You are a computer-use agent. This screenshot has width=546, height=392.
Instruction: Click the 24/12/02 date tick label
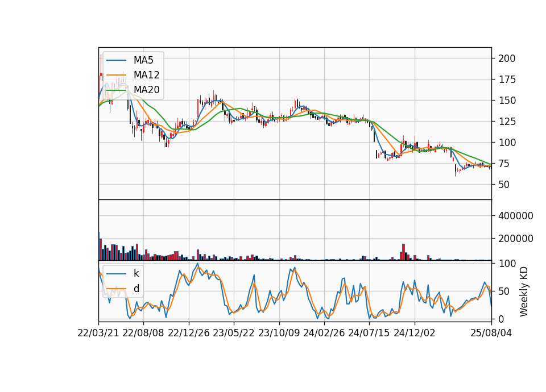[415, 333]
